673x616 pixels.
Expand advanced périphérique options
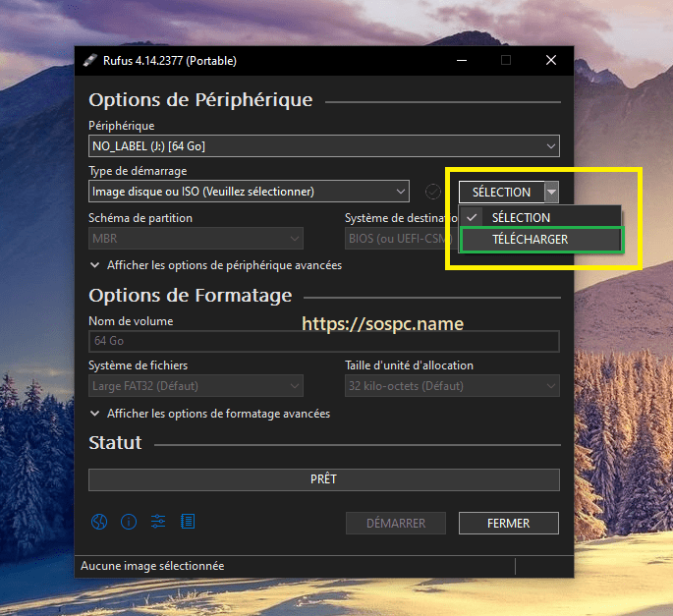(x=216, y=265)
